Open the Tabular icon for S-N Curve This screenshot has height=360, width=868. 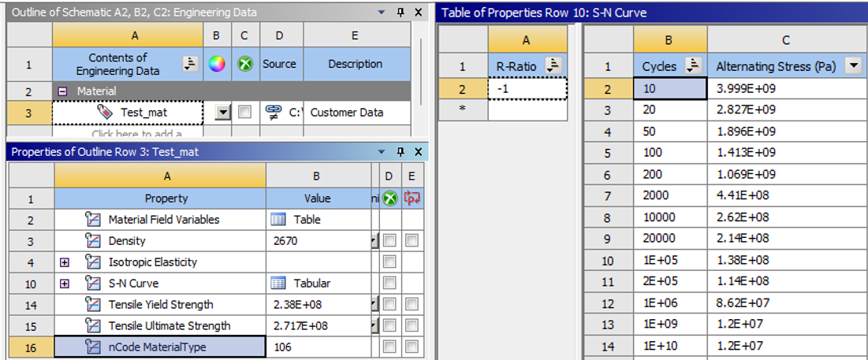[x=278, y=284]
